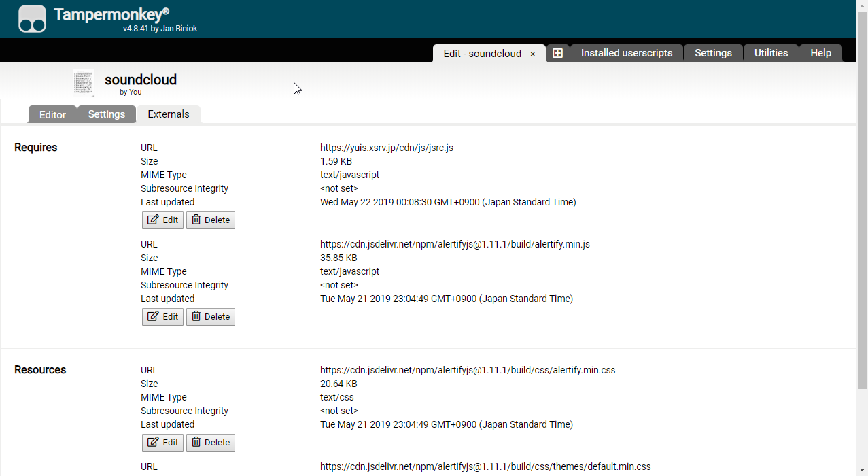Viewport: 868px width, 476px height.
Task: Close the Edit - soundcloud tab
Action: tap(533, 54)
